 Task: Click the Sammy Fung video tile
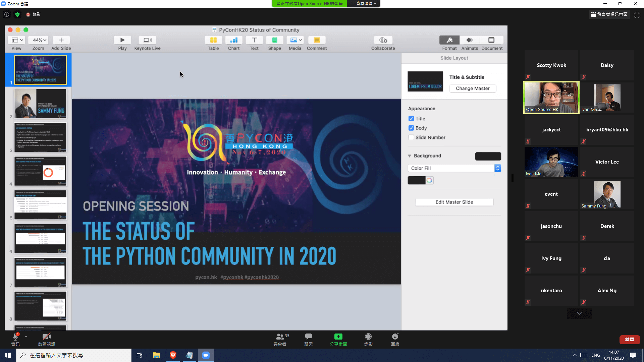[x=607, y=194]
